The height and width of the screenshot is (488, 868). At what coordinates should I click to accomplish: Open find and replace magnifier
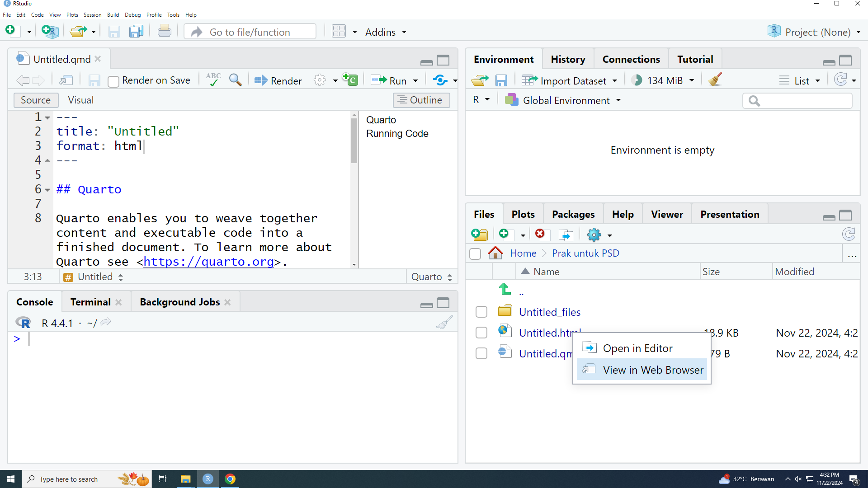235,80
